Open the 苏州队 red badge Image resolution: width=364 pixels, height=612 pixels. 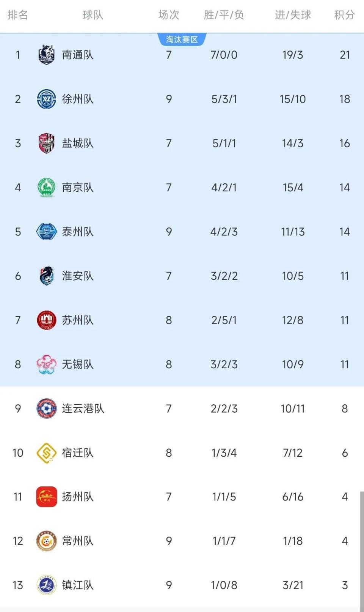(x=46, y=320)
